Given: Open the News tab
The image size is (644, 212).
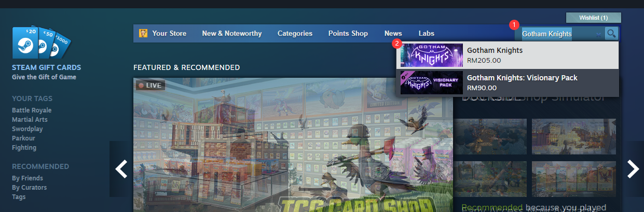Looking at the screenshot, I should pos(393,34).
